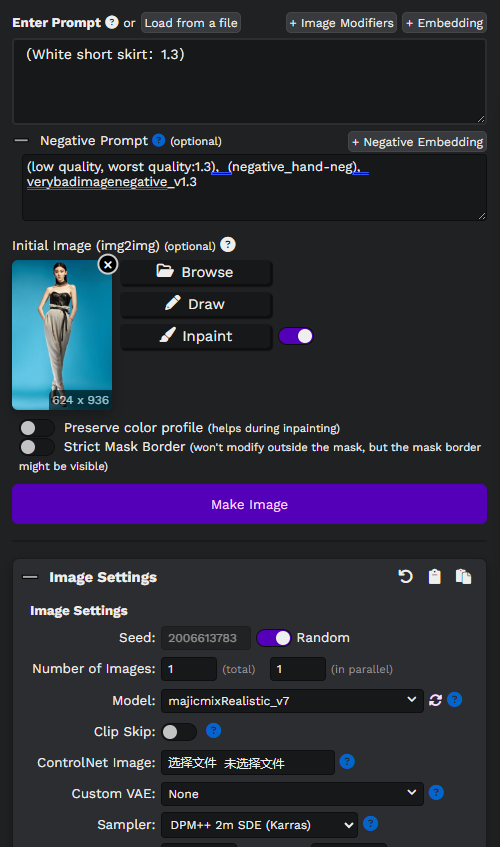Click the Negative Embedding button
Viewport: 500px width, 847px height.
[x=417, y=142]
